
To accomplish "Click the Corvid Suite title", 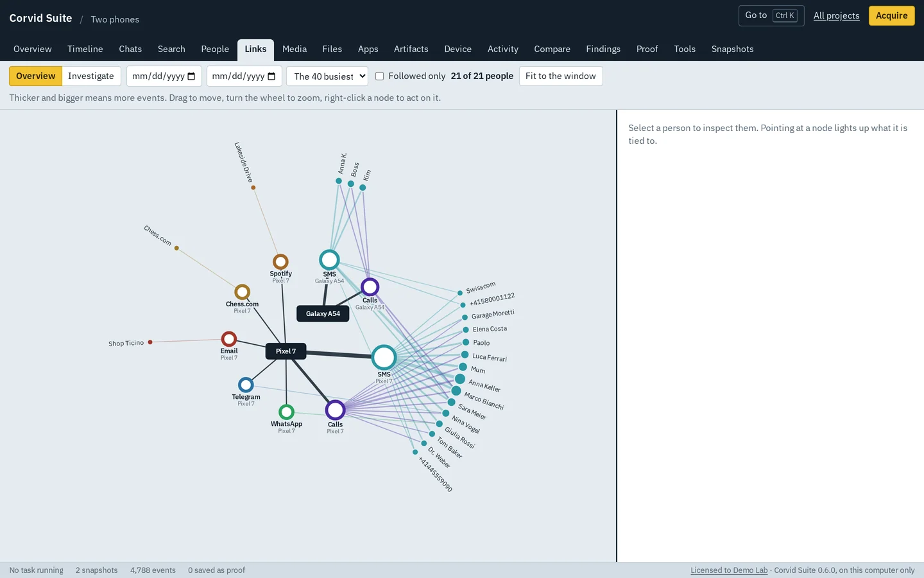I will coord(40,18).
